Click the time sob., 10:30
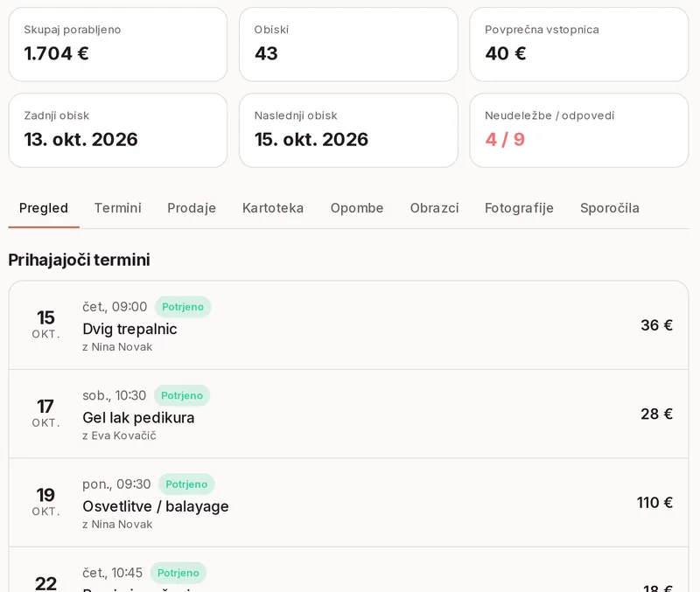 115,396
